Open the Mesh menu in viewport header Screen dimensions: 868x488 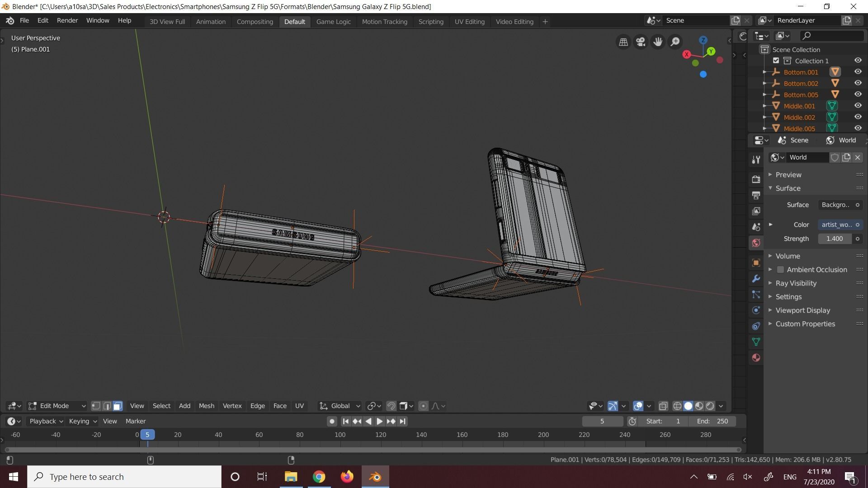207,406
